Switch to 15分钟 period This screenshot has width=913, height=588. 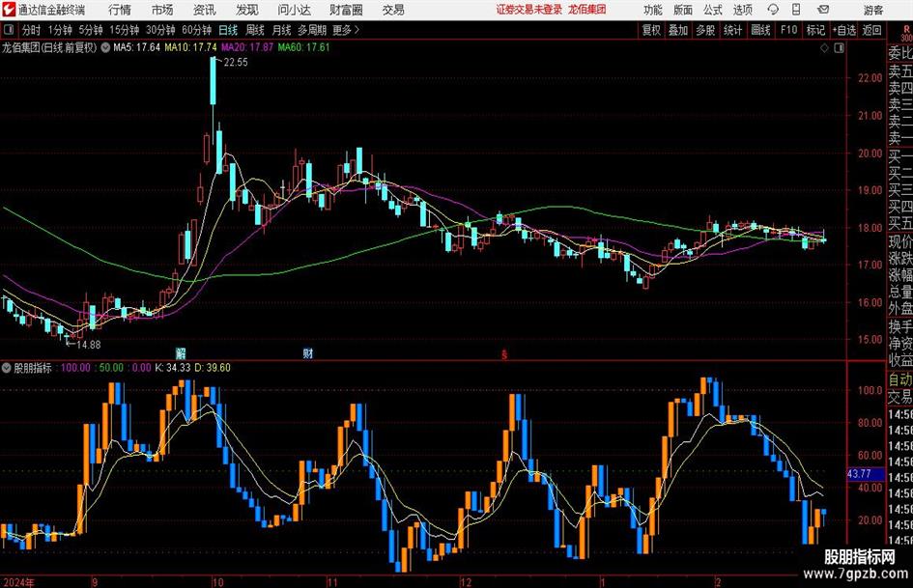point(125,30)
